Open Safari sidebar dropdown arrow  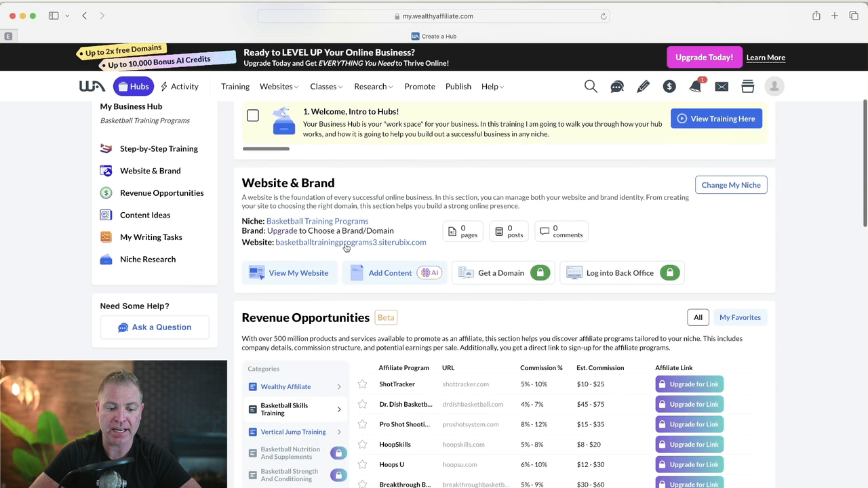tap(67, 16)
